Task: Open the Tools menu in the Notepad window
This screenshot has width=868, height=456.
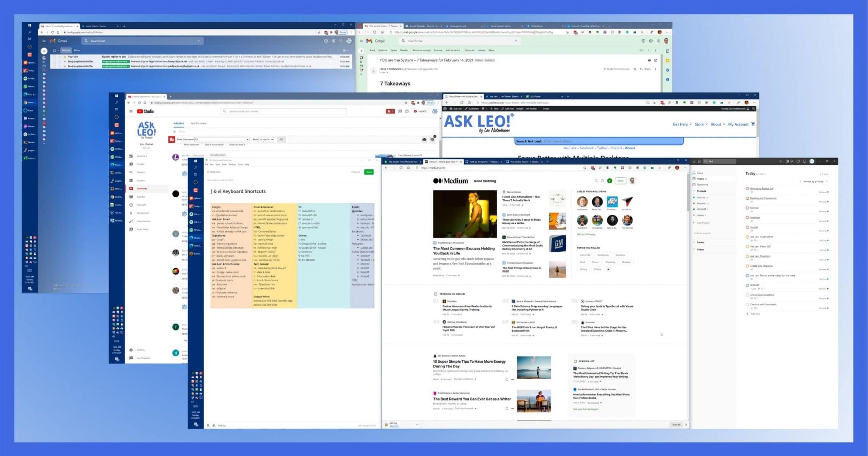Action: point(240,165)
